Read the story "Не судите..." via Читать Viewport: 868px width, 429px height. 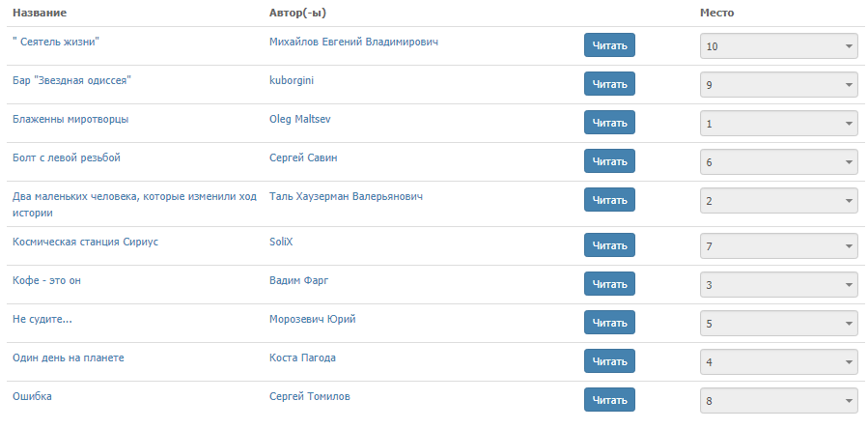tap(609, 323)
